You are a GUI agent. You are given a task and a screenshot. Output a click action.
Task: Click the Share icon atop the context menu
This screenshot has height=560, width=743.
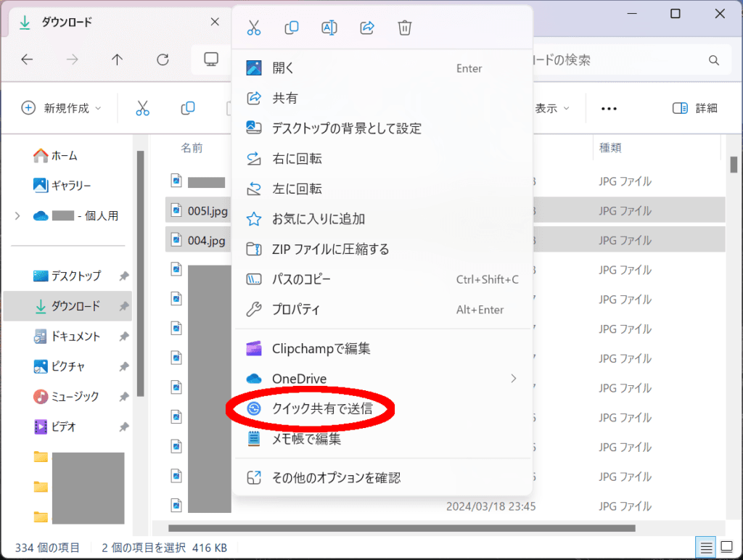click(366, 28)
